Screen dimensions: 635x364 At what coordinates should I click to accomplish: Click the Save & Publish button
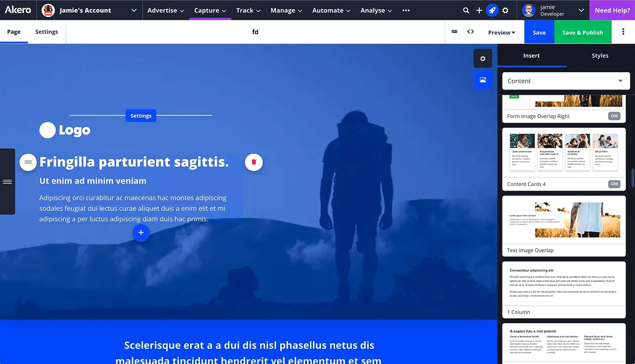(x=582, y=32)
